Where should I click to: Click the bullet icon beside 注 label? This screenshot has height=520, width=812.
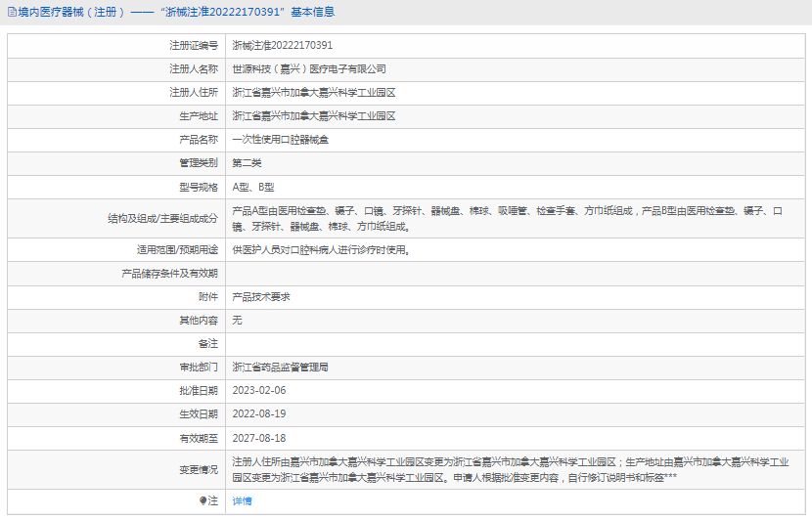pyautogui.click(x=203, y=500)
